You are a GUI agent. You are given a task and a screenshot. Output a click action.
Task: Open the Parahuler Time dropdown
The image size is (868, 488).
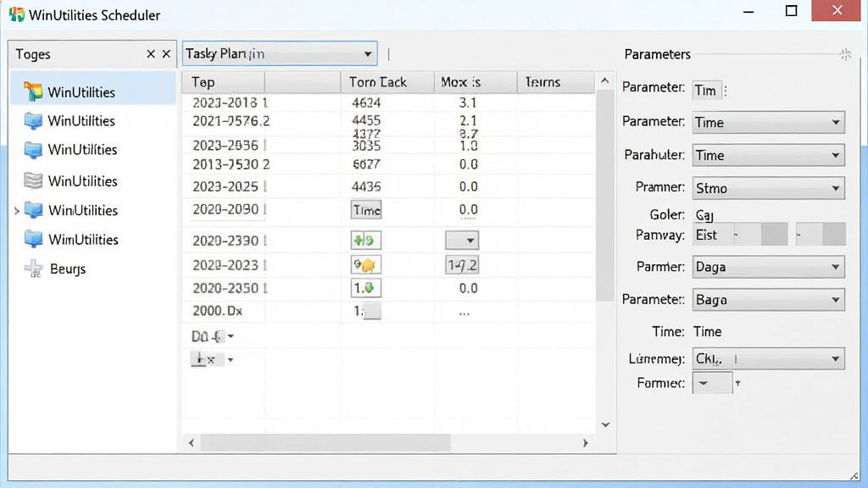tap(768, 155)
